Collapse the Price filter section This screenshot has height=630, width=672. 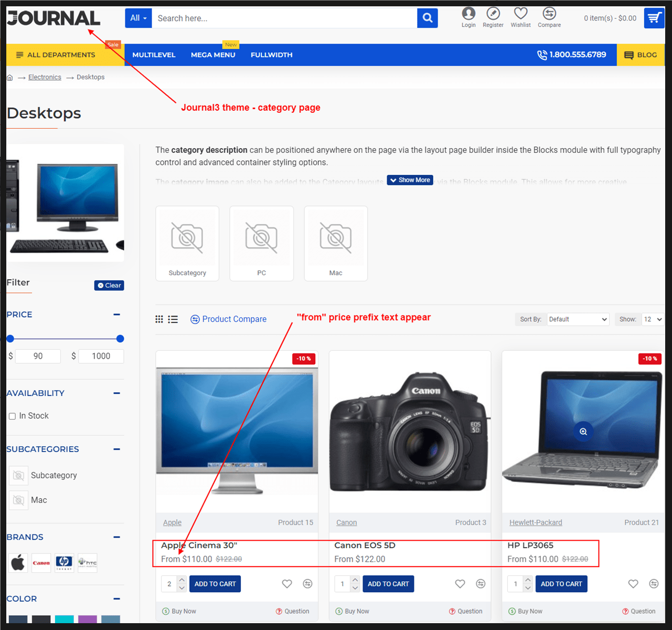[116, 314]
